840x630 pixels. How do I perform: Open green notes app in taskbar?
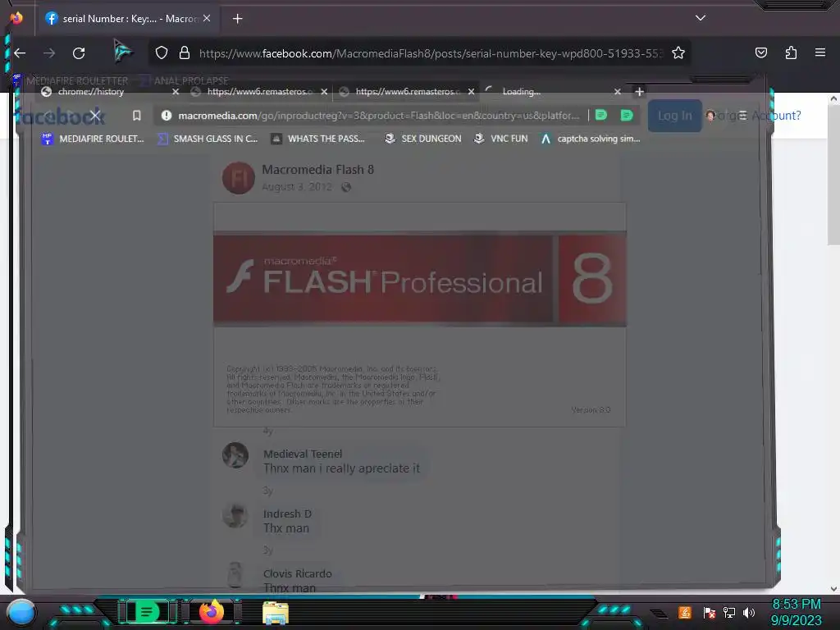146,612
